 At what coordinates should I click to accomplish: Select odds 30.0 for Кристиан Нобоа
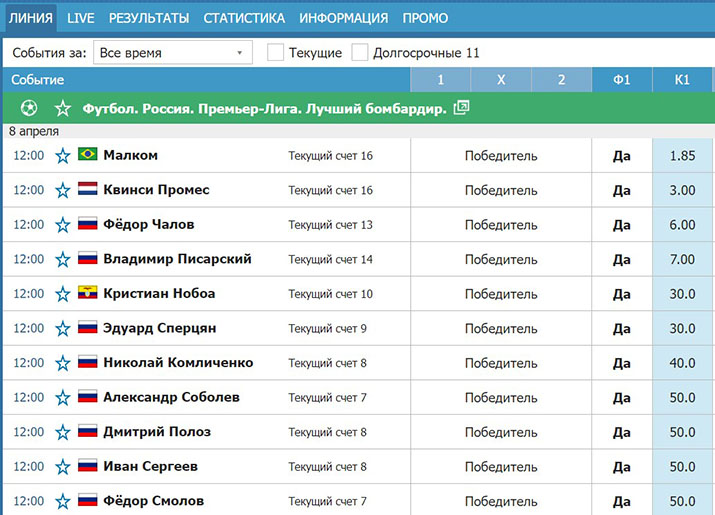[x=682, y=294]
